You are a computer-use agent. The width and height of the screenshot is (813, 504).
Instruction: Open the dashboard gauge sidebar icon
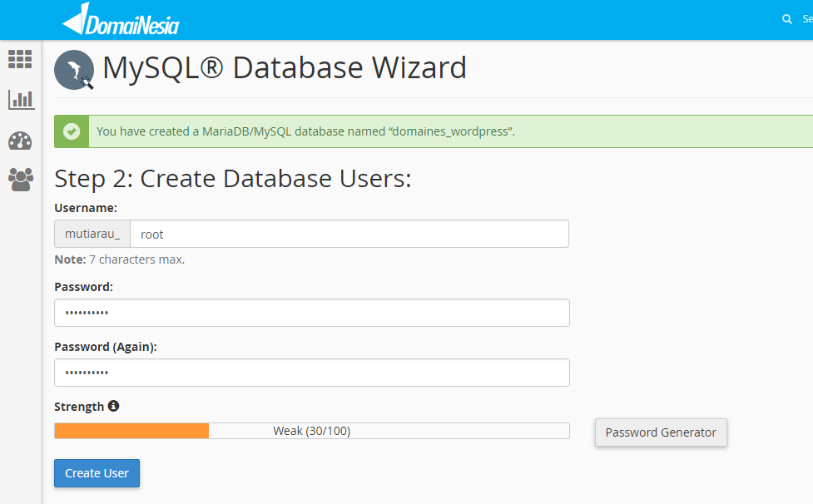click(x=20, y=141)
